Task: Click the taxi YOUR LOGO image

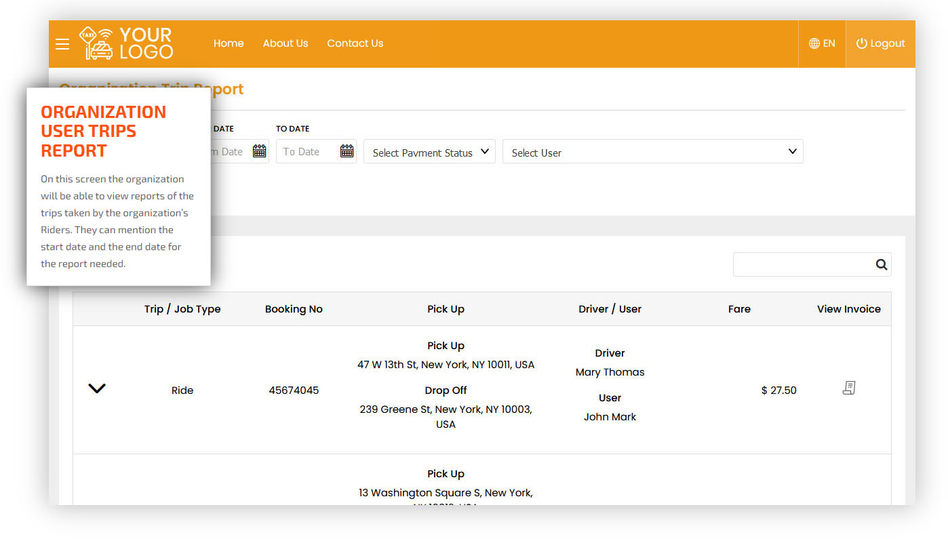Action: (125, 43)
